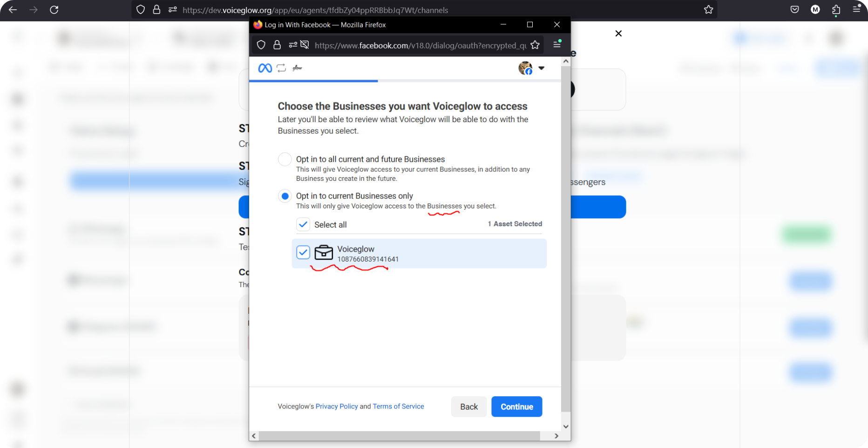Click the business ID 1087660839141641

(x=368, y=259)
